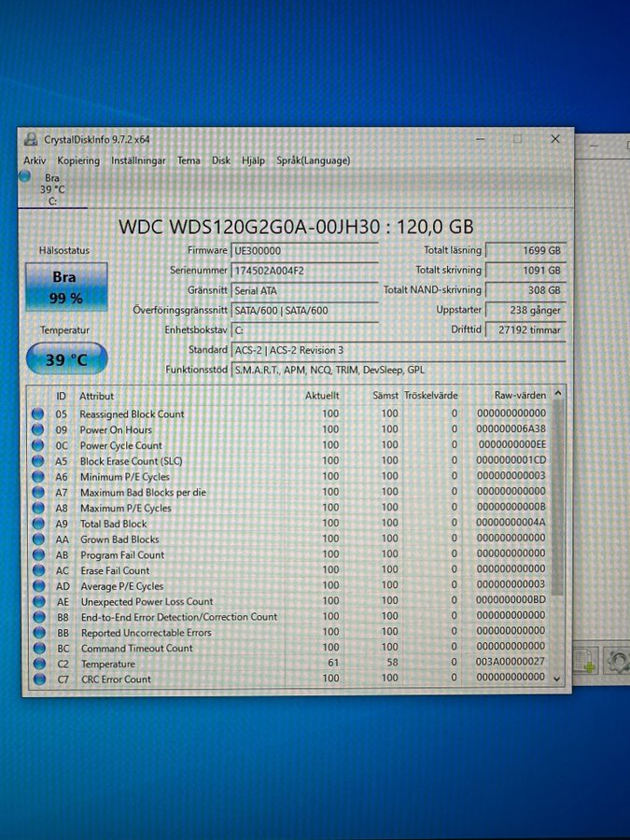630x840 pixels.
Task: Open the Disk menu
Action: [x=221, y=161]
